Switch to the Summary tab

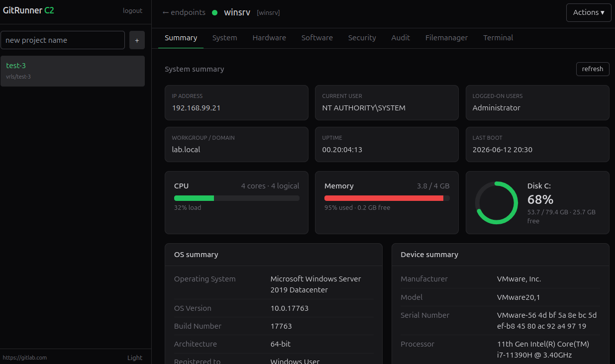pyautogui.click(x=181, y=38)
